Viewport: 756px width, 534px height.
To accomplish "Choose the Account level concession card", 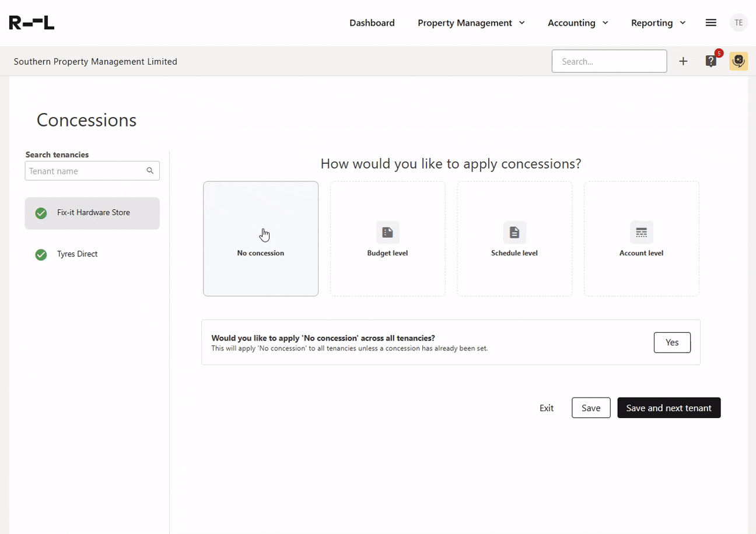I will (641, 238).
